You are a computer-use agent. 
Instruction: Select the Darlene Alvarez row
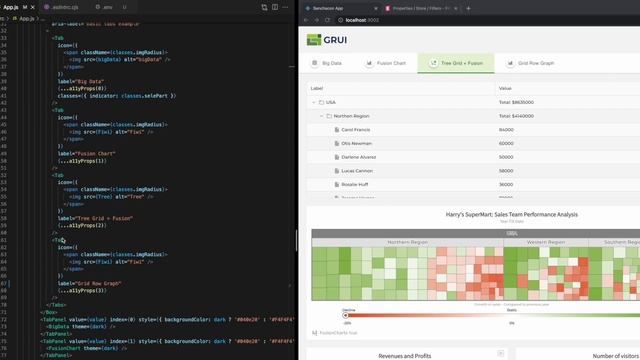(x=473, y=157)
